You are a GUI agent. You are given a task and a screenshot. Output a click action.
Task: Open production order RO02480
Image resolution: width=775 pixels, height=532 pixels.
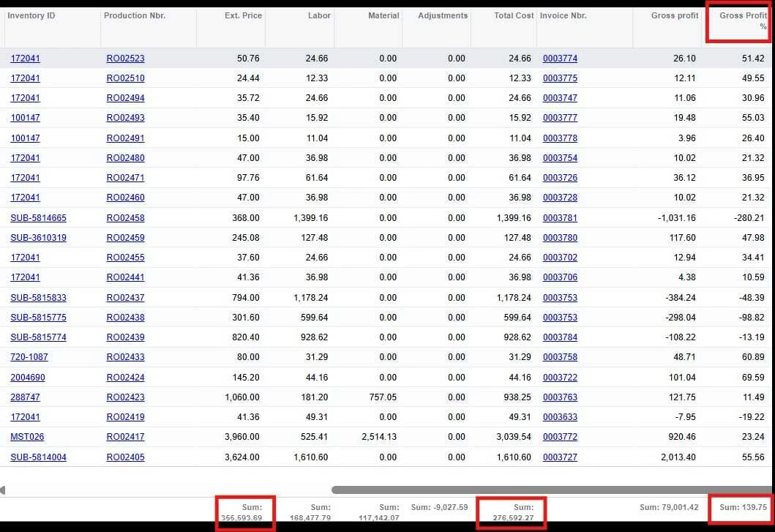(126, 158)
